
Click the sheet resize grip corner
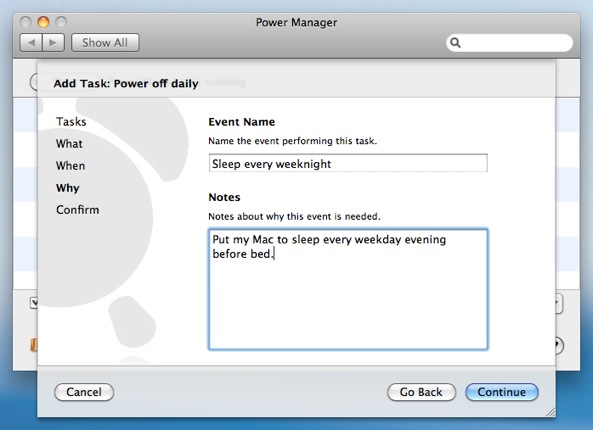(551, 412)
